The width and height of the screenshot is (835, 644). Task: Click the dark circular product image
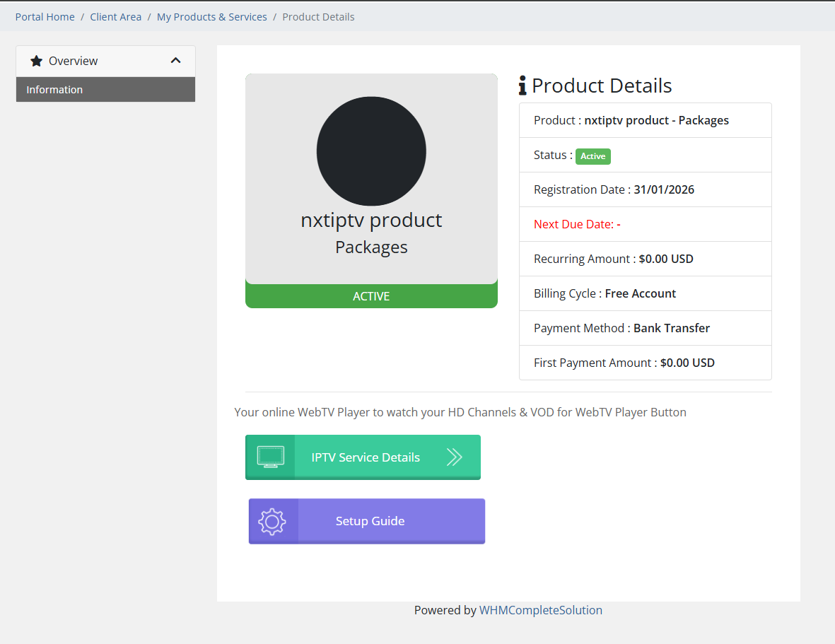[x=371, y=151]
